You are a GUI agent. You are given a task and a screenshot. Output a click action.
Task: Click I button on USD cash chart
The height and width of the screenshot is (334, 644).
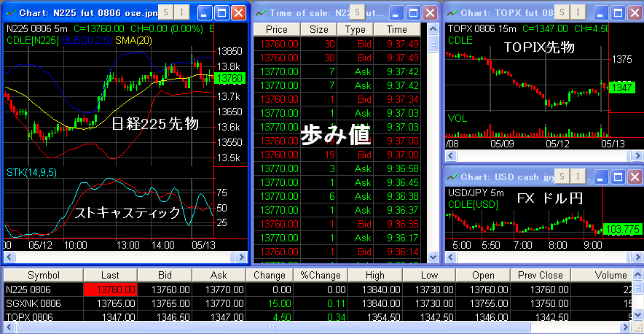pos(576,176)
